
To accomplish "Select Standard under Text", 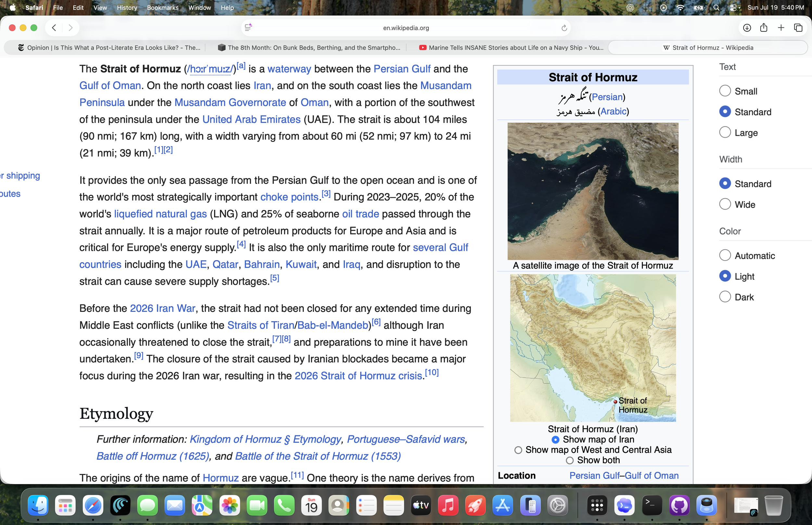I will click(x=725, y=112).
